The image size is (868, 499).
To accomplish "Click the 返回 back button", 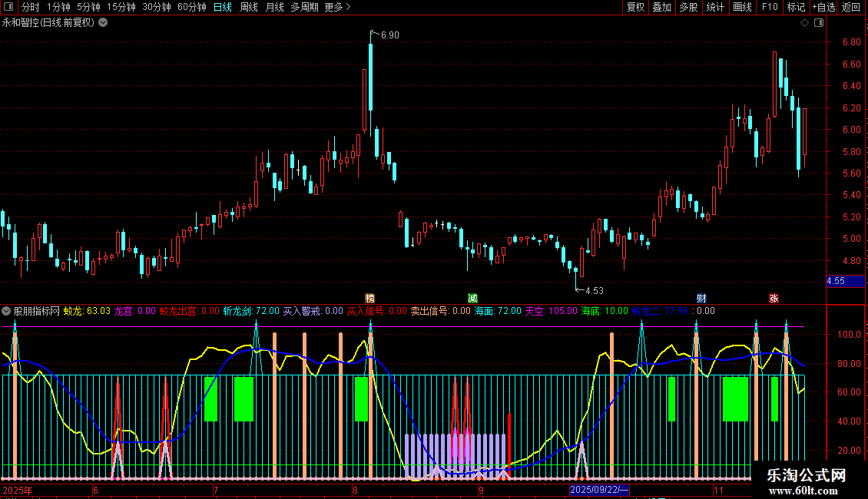I will click(x=851, y=7).
